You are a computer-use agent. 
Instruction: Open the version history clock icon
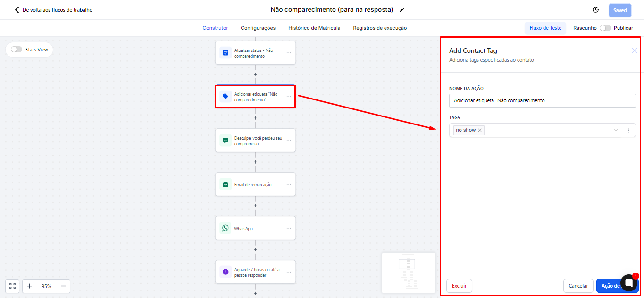pos(596,10)
